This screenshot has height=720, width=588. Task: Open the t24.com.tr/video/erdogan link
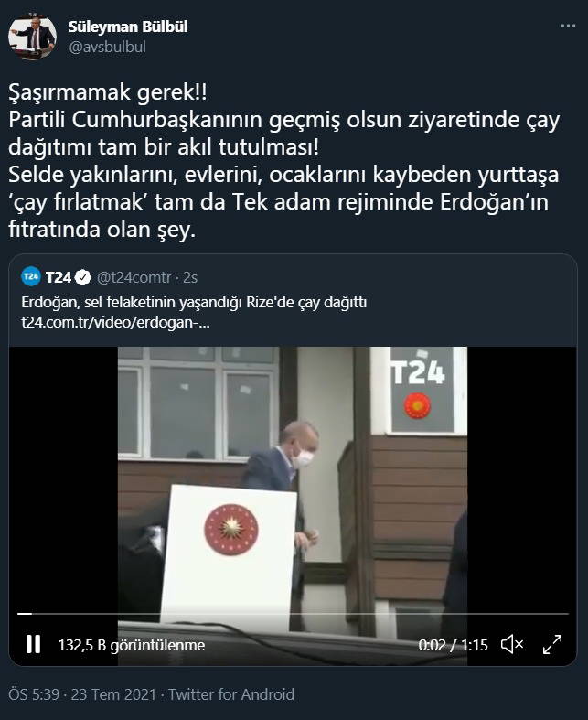pyautogui.click(x=115, y=322)
